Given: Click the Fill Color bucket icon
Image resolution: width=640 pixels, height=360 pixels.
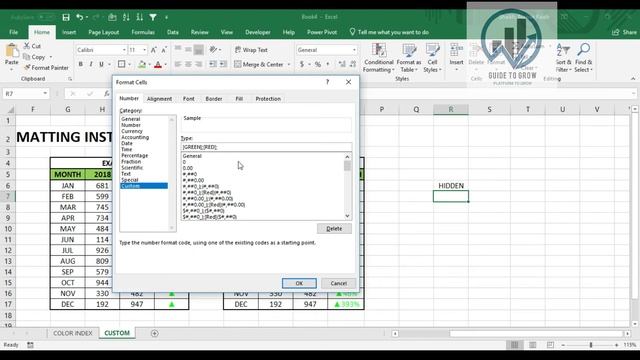Looking at the screenshot, I should [x=142, y=64].
